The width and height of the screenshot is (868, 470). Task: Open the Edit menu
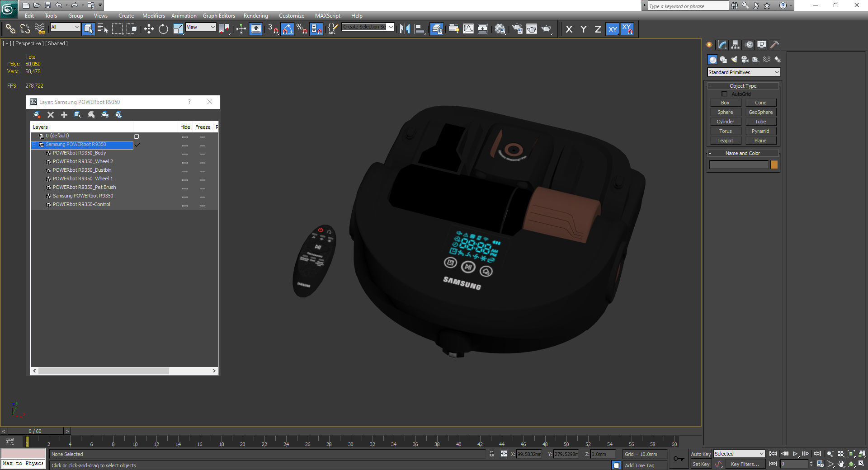coord(29,15)
